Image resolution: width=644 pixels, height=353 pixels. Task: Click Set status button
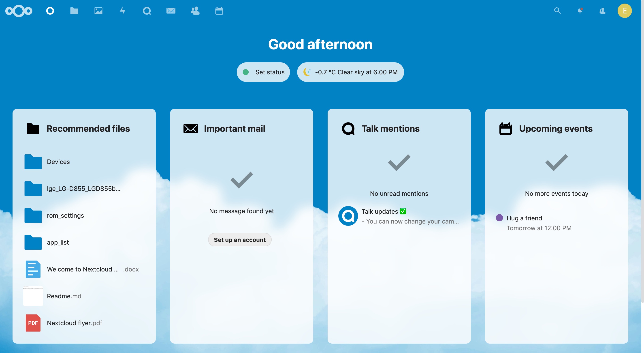click(x=264, y=72)
